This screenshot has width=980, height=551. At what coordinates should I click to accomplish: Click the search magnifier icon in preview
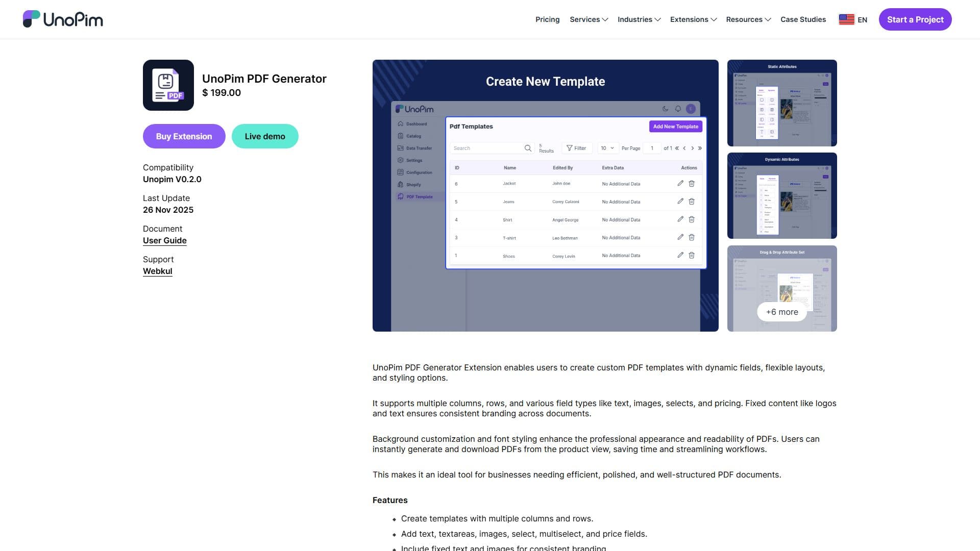[x=528, y=148]
